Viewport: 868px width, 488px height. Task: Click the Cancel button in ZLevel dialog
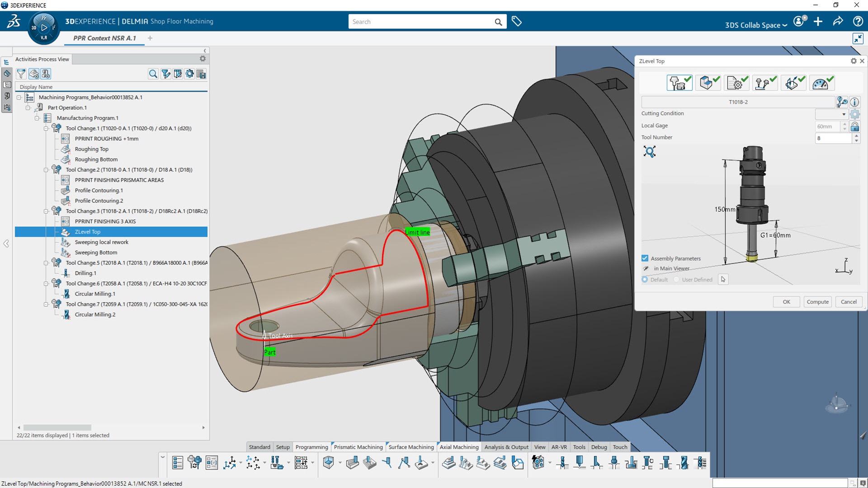pos(848,302)
